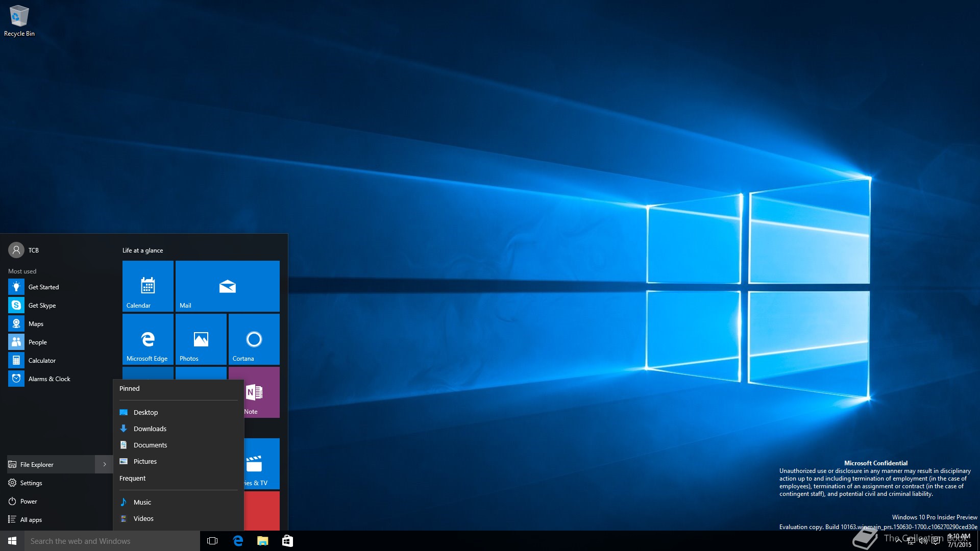Click the volume speaker tray icon

coord(923,541)
